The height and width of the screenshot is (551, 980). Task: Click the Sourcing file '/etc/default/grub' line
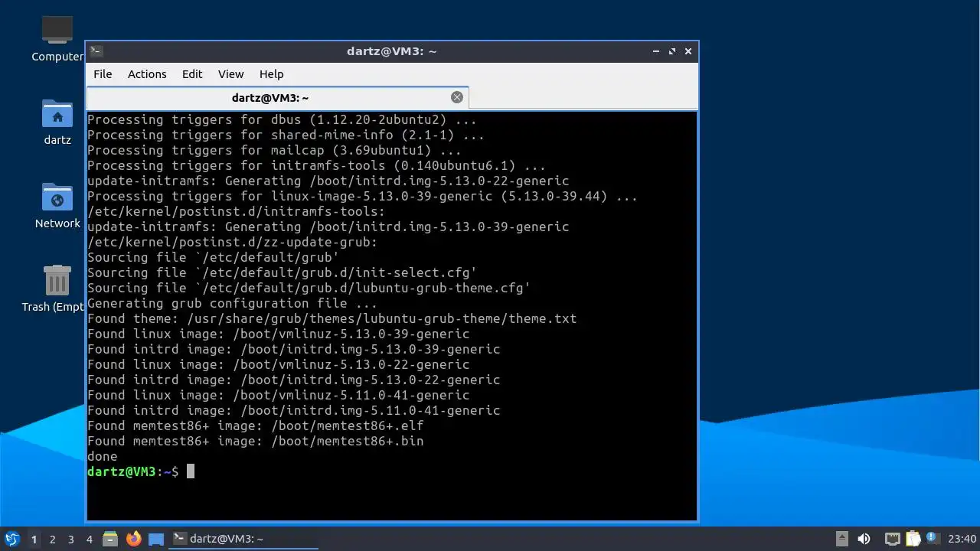(x=213, y=257)
